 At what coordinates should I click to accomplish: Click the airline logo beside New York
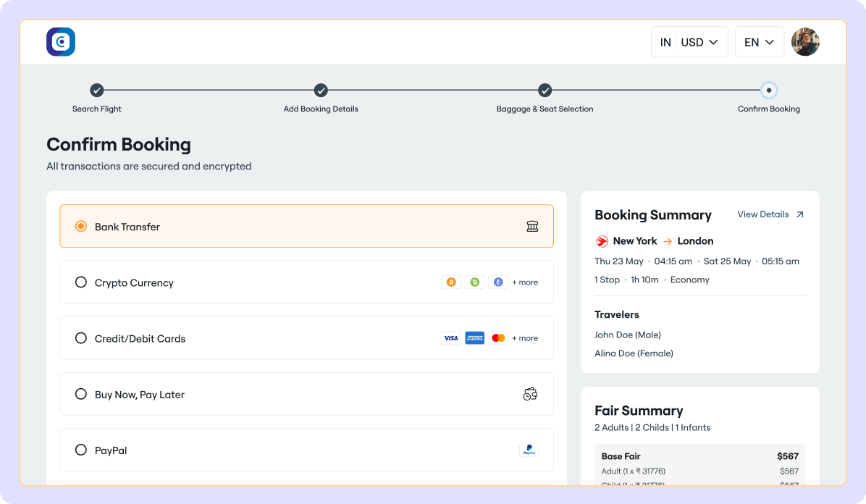(x=601, y=240)
